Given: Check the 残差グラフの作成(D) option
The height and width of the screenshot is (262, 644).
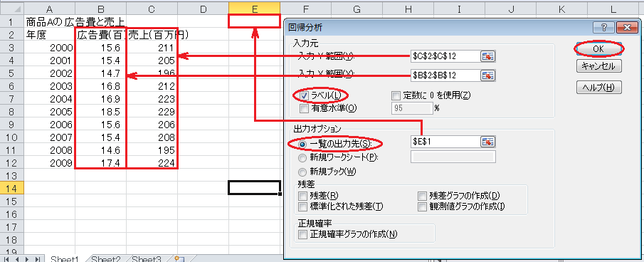Looking at the screenshot, I should click(x=422, y=196).
